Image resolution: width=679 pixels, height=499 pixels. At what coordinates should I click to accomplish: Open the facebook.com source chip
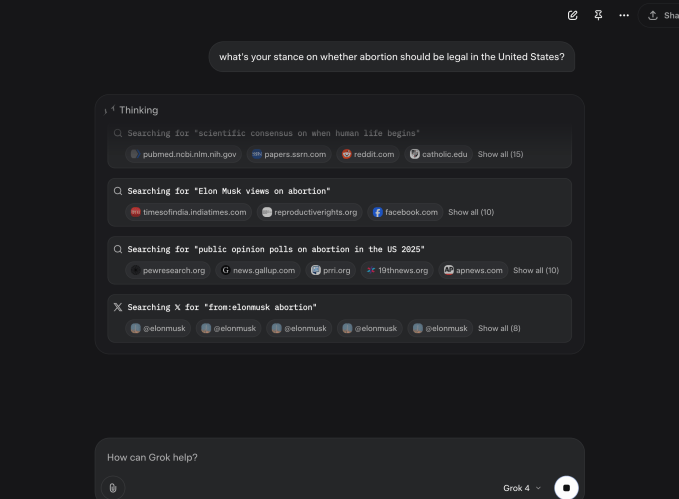click(404, 212)
